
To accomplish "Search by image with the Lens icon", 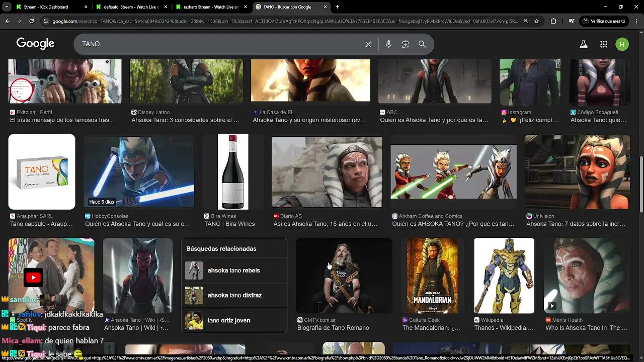I will pos(406,44).
